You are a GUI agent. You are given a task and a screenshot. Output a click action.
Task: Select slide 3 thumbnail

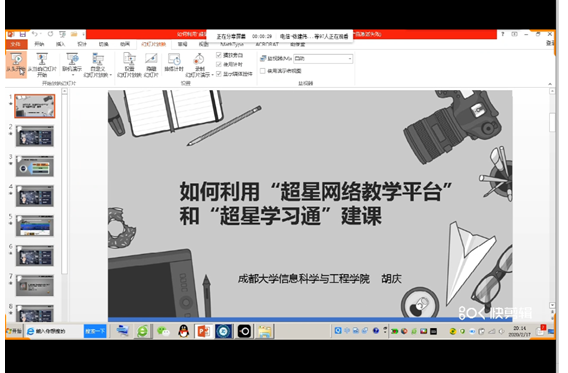tap(35, 166)
